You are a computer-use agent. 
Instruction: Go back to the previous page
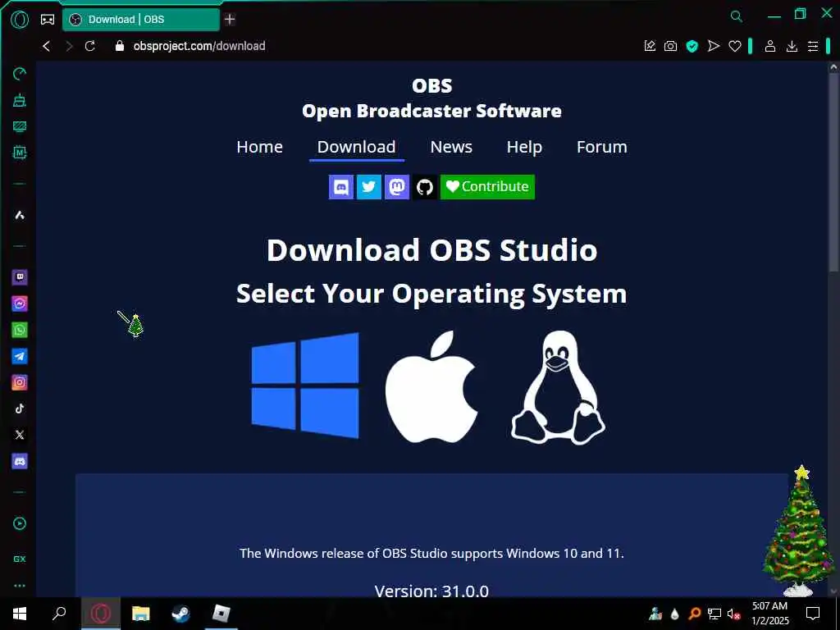[47, 46]
